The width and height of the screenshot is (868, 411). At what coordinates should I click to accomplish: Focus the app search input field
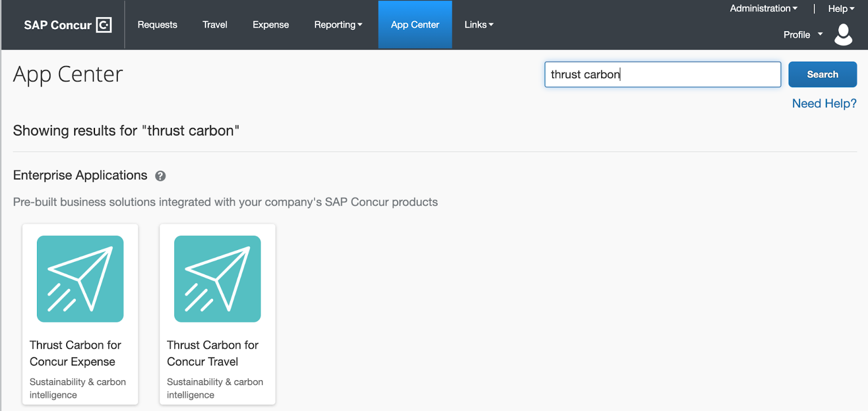click(662, 74)
